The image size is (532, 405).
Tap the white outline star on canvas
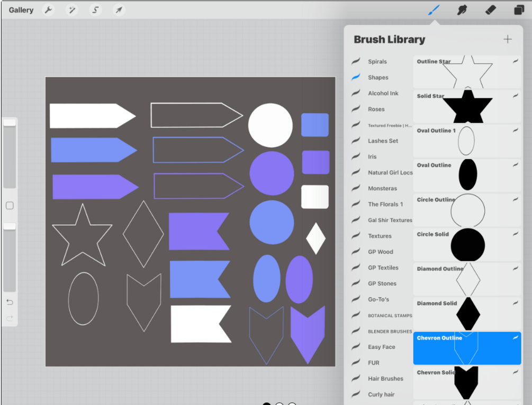point(82,235)
